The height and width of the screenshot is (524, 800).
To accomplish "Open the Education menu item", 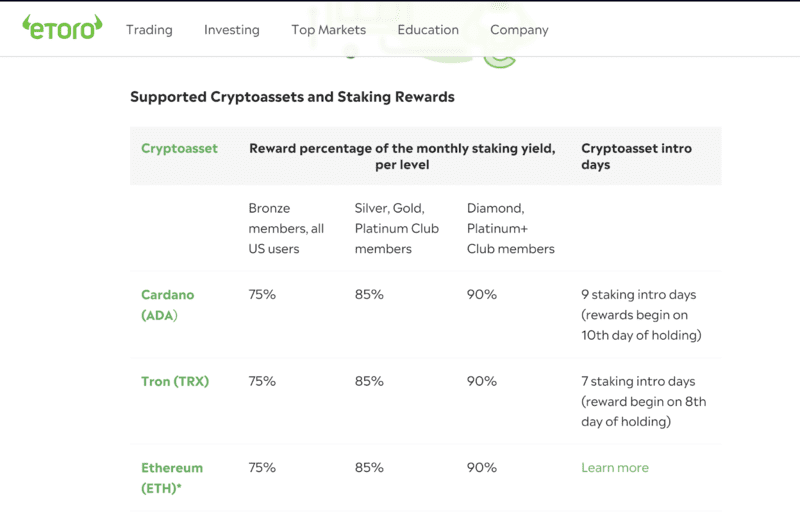I will (427, 30).
